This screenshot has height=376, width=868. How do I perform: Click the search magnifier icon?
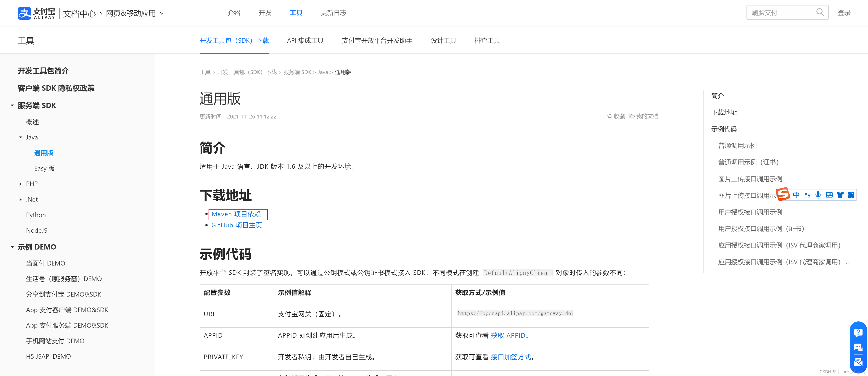[x=820, y=13]
